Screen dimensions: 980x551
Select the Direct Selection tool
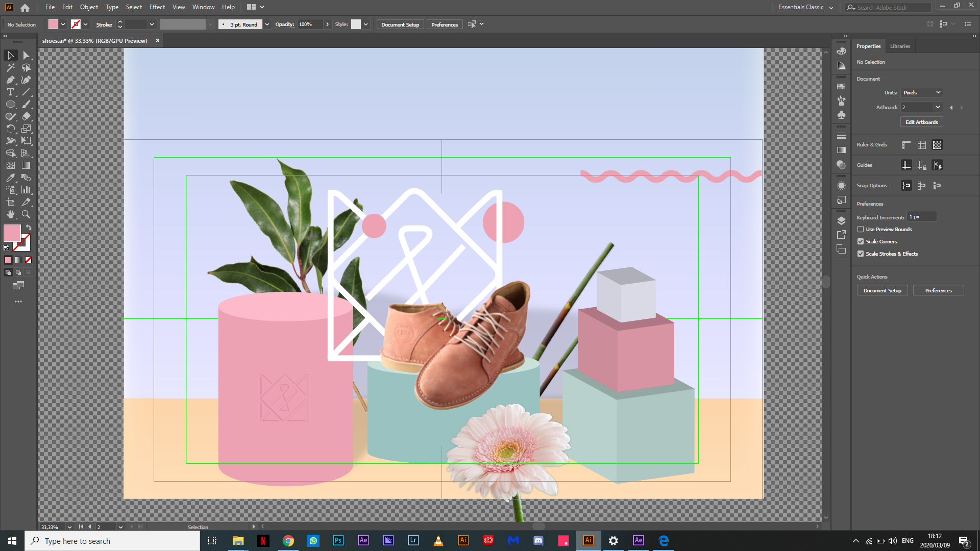(27, 55)
